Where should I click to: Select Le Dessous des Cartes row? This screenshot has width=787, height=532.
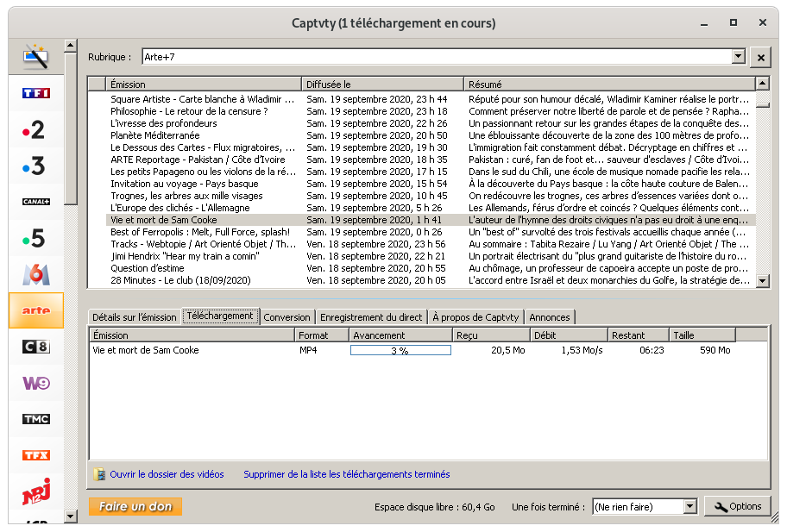(x=431, y=147)
